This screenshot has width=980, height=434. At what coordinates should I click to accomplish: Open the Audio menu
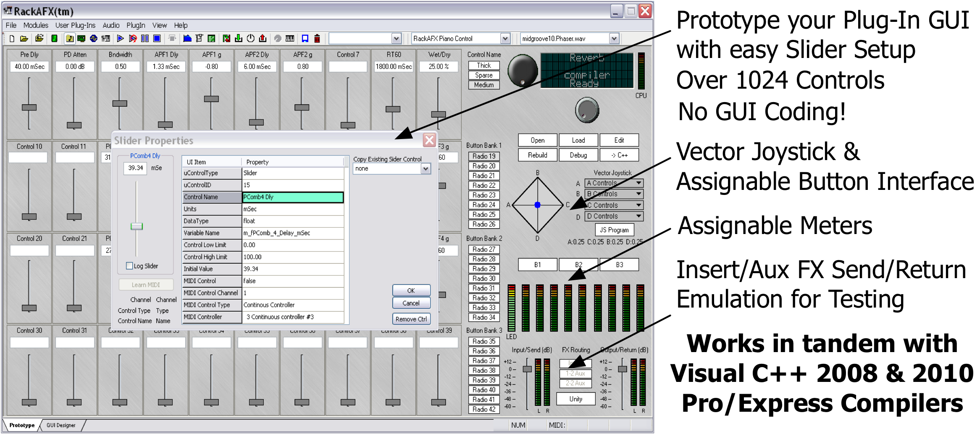[x=111, y=25]
